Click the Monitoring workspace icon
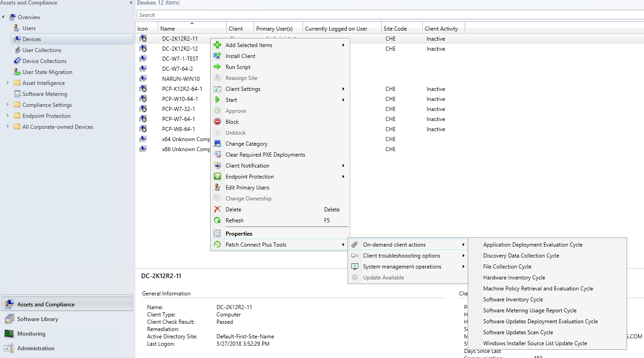This screenshot has height=358, width=644. click(x=9, y=334)
